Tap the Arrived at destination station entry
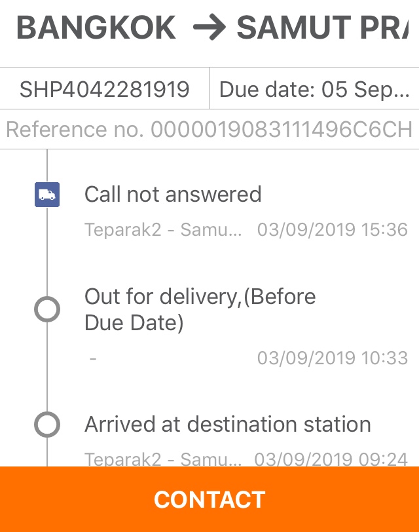The height and width of the screenshot is (532, 419). pyautogui.click(x=228, y=425)
